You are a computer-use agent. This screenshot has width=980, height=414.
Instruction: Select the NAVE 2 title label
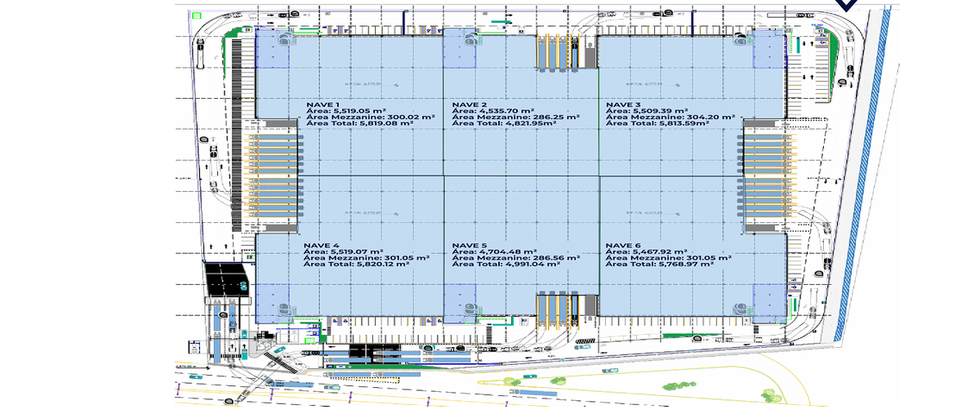pos(469,105)
